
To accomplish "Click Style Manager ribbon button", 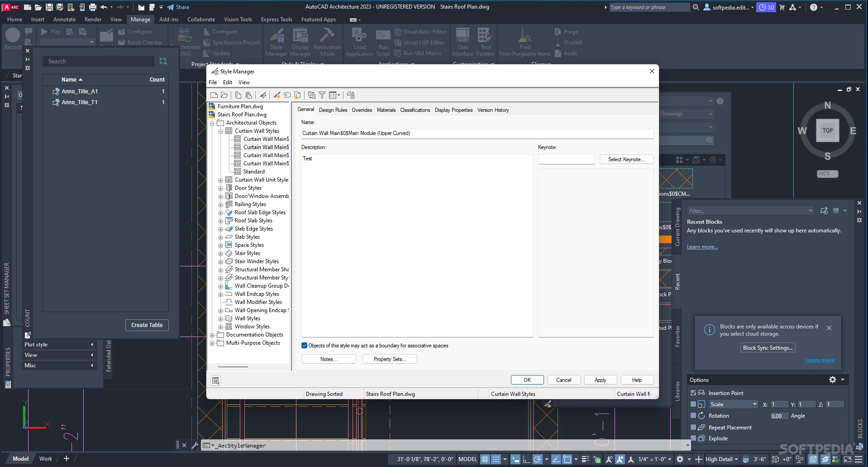I will 276,42.
